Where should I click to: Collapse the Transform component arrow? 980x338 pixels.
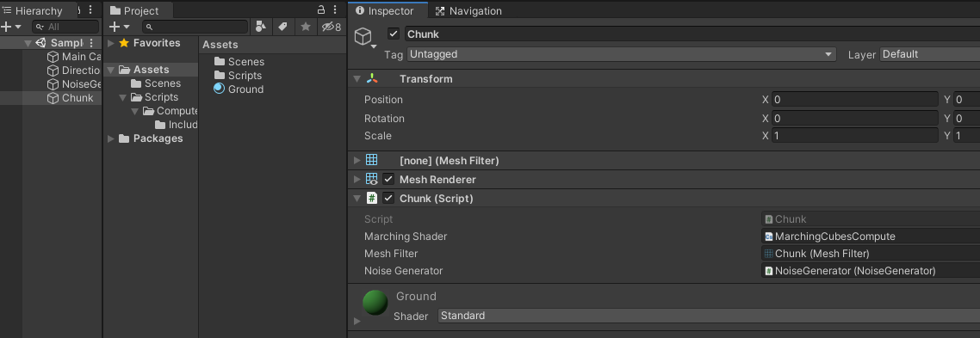point(357,79)
